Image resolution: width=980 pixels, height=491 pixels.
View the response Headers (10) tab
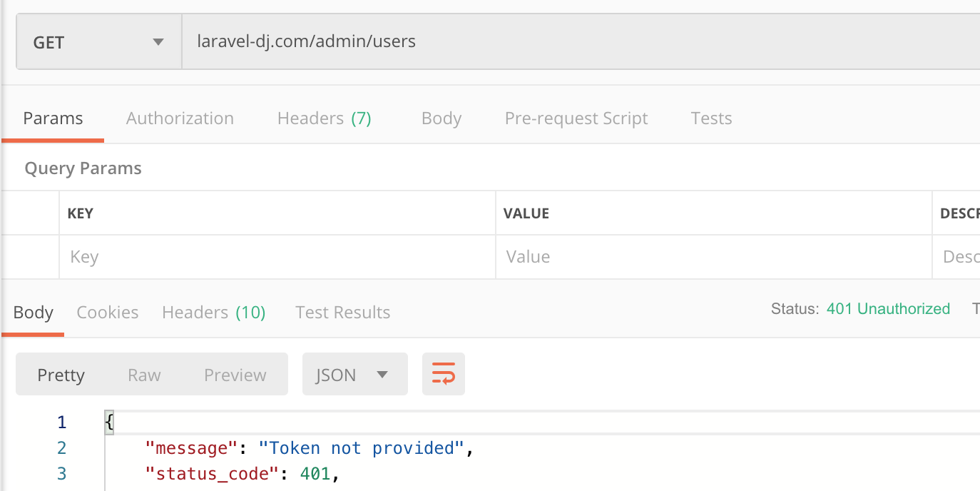click(x=213, y=313)
